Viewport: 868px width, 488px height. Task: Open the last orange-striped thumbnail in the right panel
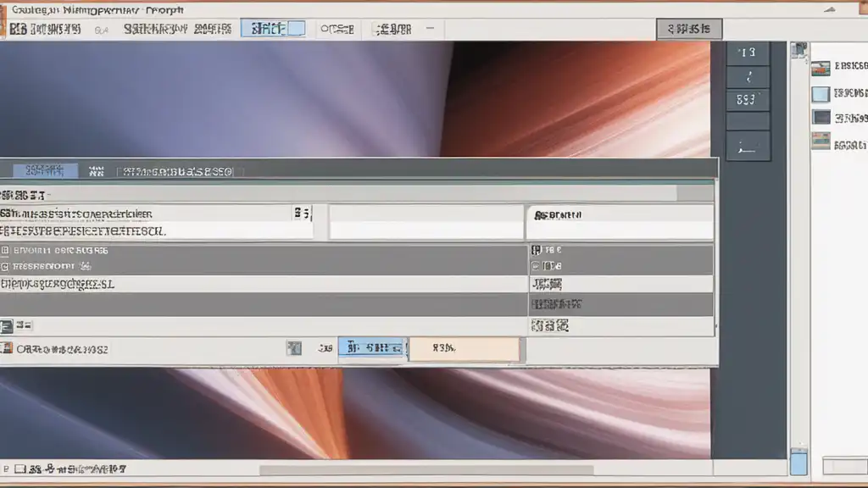tap(821, 141)
